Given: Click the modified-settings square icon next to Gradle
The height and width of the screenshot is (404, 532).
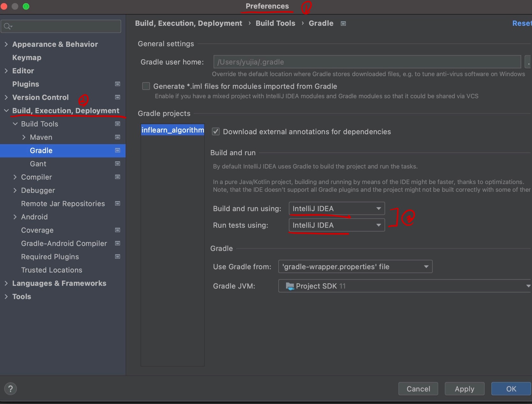Looking at the screenshot, I should pos(117,151).
